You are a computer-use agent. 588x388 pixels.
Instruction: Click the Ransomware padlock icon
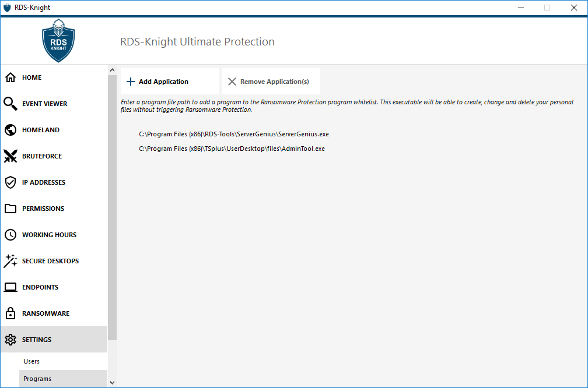point(10,313)
